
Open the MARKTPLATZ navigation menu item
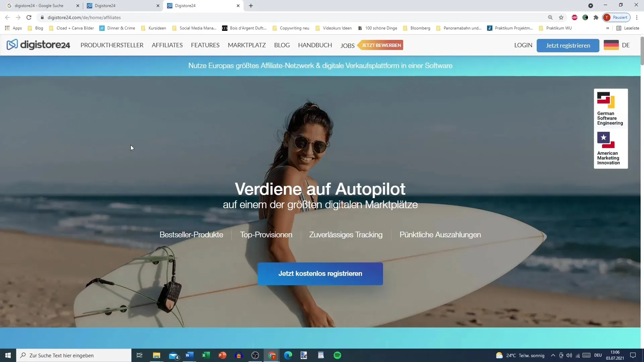click(247, 45)
